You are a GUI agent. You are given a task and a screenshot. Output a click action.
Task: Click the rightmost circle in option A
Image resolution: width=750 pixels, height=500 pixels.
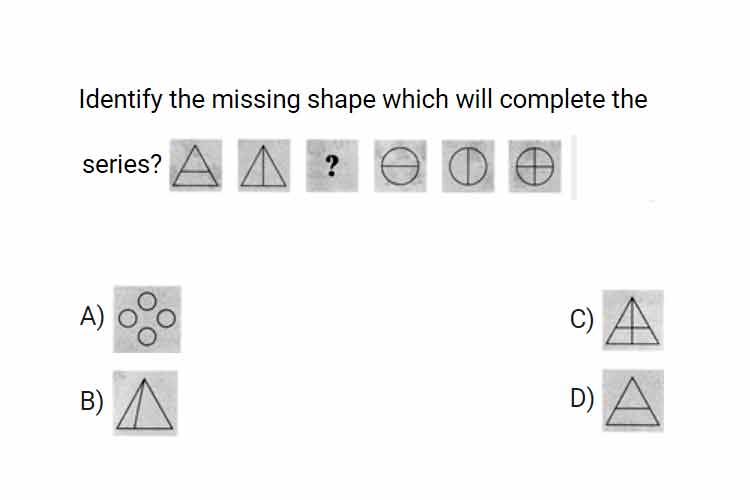(166, 318)
